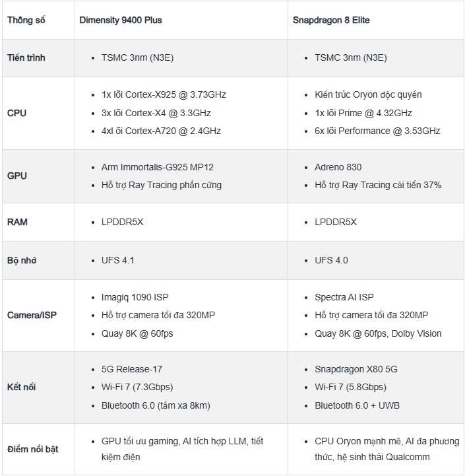Click the "Bluetooth 6.0 (tầm xa 8km)" text
The height and width of the screenshot is (476, 467).
[x=158, y=405]
